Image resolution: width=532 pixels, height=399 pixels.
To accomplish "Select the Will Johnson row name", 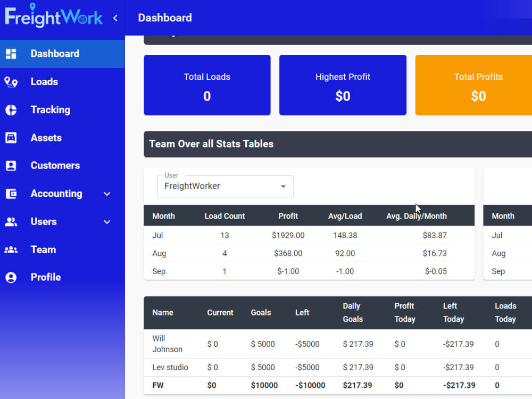I will tap(167, 344).
